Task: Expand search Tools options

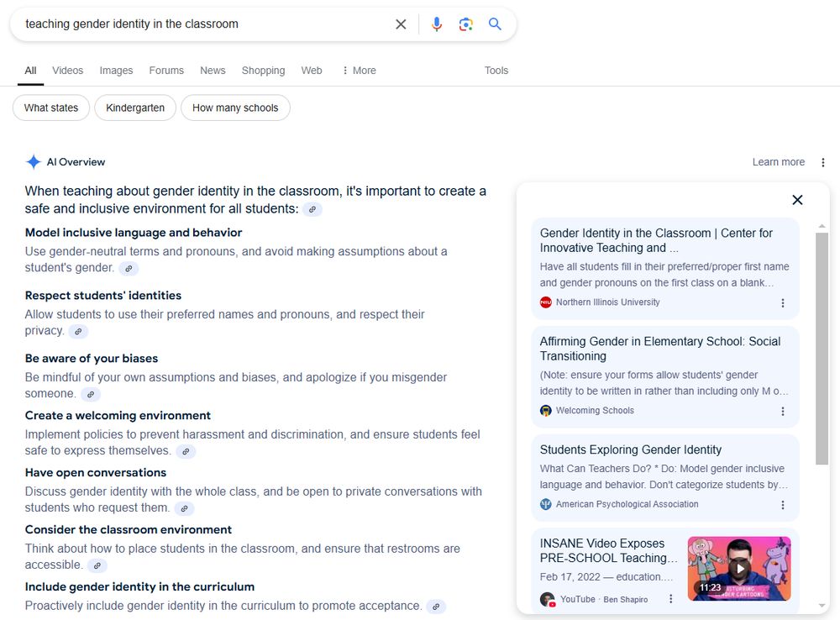Action: click(x=496, y=71)
